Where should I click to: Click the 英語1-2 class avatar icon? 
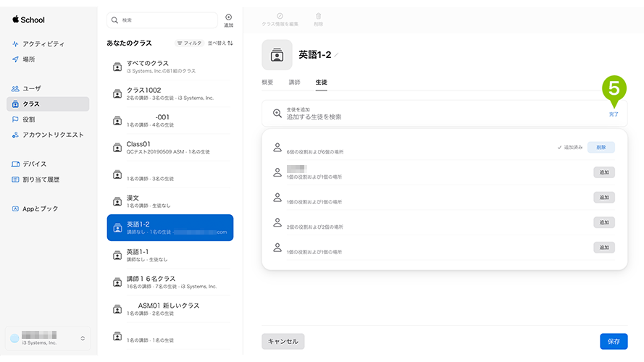tap(277, 54)
